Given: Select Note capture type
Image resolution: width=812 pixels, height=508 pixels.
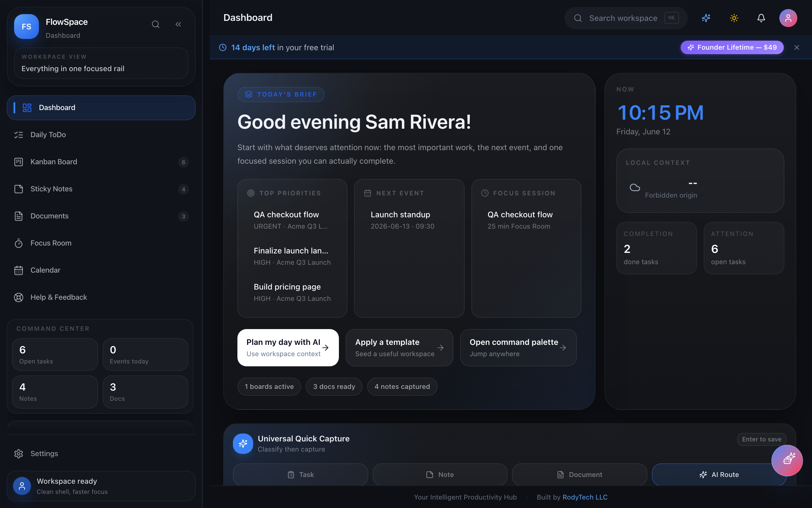Looking at the screenshot, I should [440, 474].
